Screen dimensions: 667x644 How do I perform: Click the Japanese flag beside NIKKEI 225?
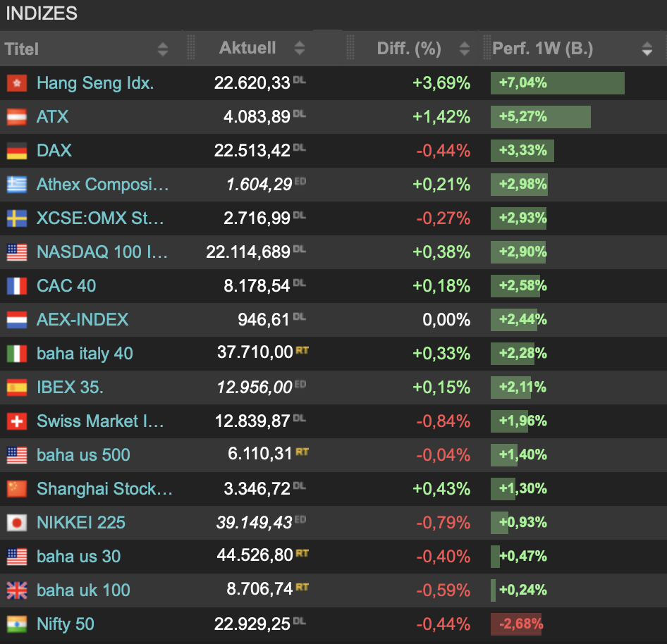coord(17,522)
